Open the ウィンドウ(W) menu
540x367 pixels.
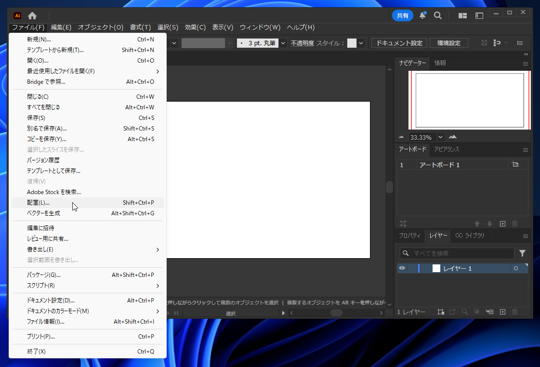pos(260,28)
